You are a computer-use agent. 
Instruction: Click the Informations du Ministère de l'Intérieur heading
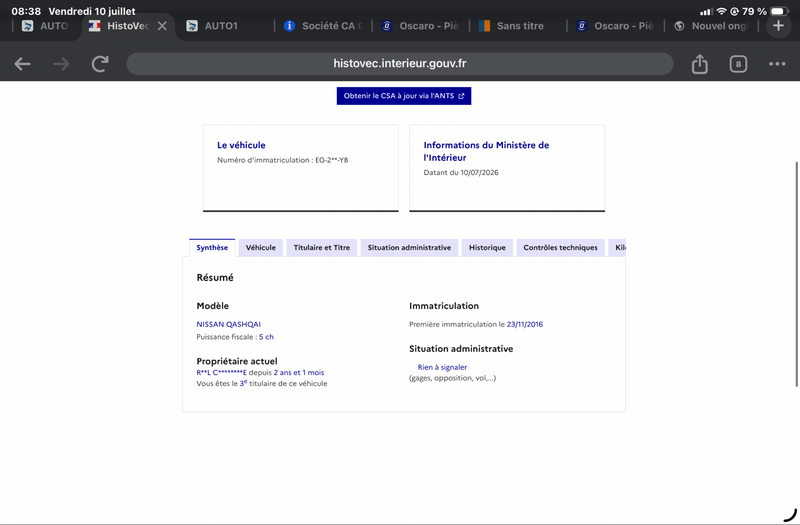pyautogui.click(x=486, y=151)
